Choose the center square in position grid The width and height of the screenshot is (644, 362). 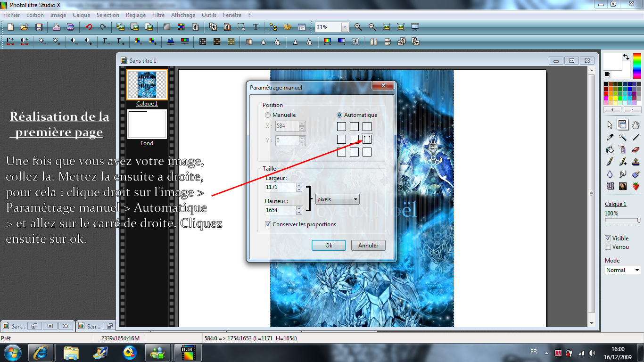[x=354, y=139]
